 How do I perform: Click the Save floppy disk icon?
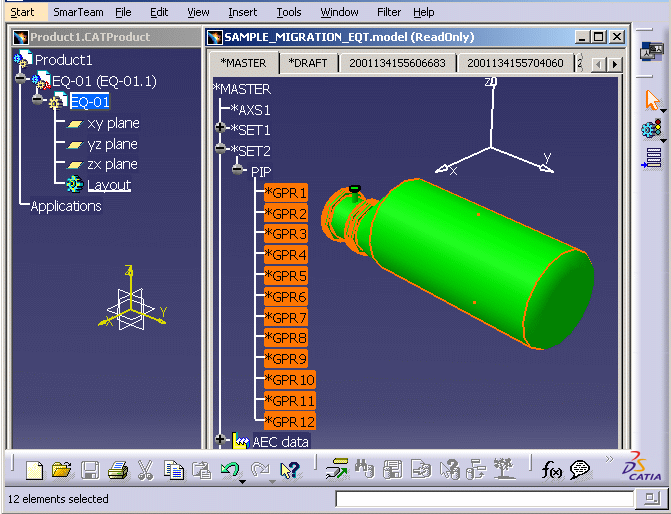90,470
